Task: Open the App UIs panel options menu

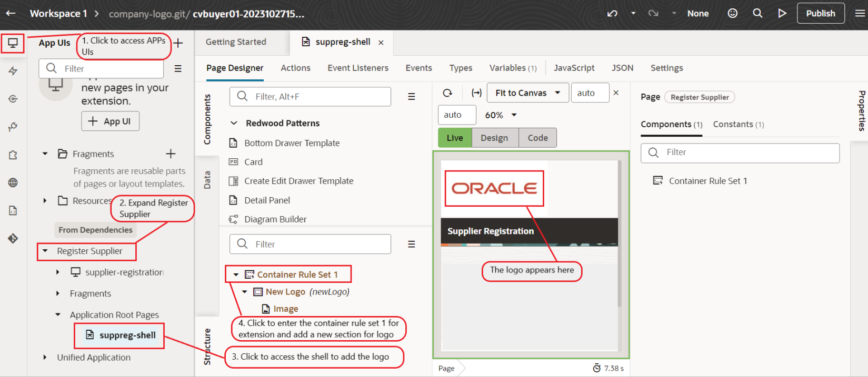Action: coord(178,68)
